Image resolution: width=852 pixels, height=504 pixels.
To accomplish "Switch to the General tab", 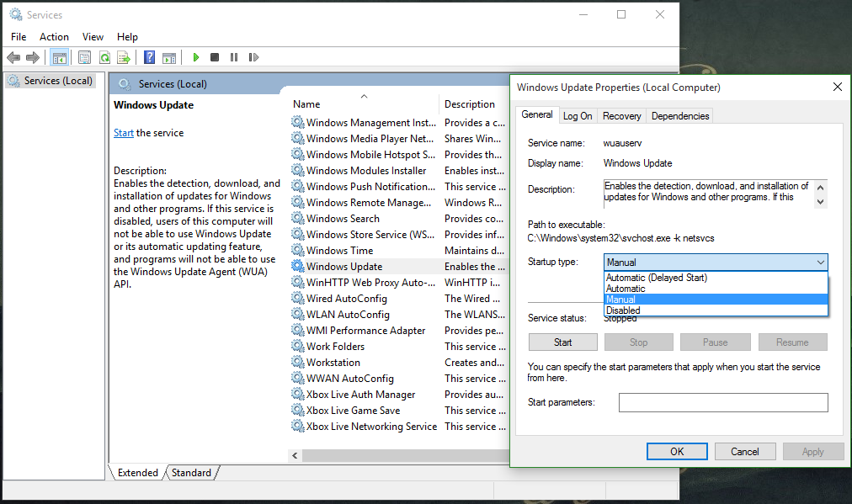I will tap(537, 114).
